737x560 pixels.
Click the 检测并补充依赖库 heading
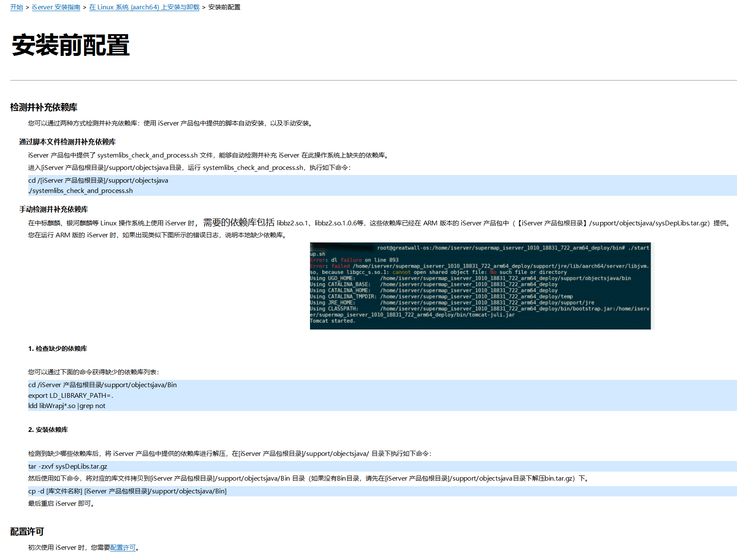[x=44, y=107]
